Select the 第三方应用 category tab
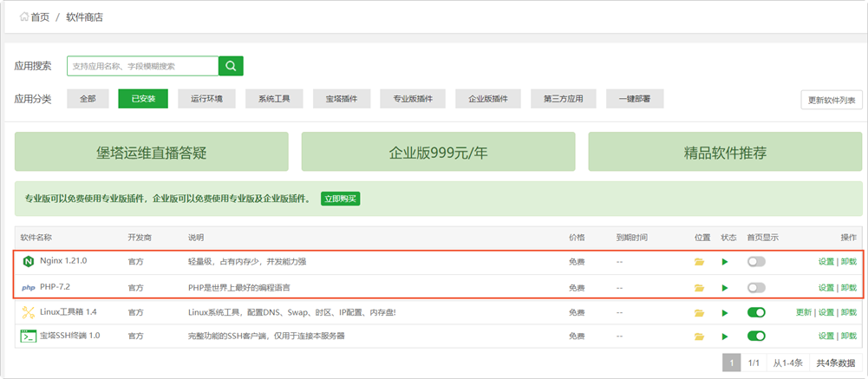Screen dimensions: 868x379 564,99
